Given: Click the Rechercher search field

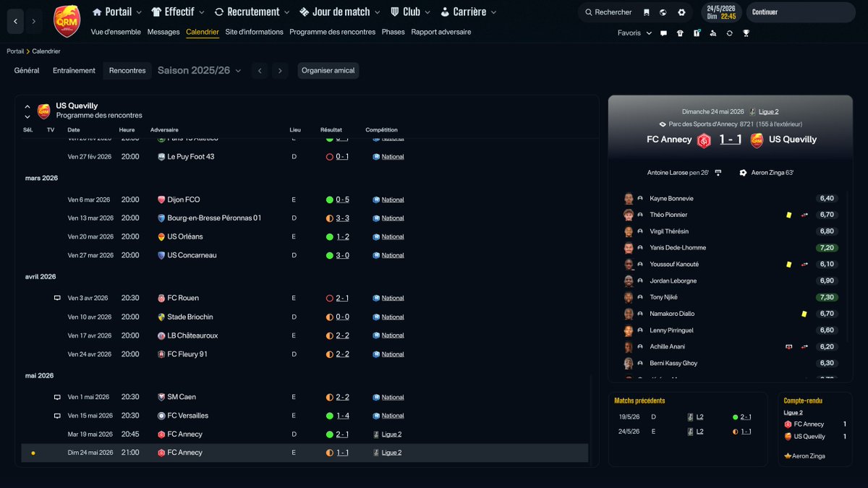Looking at the screenshot, I should pos(608,12).
